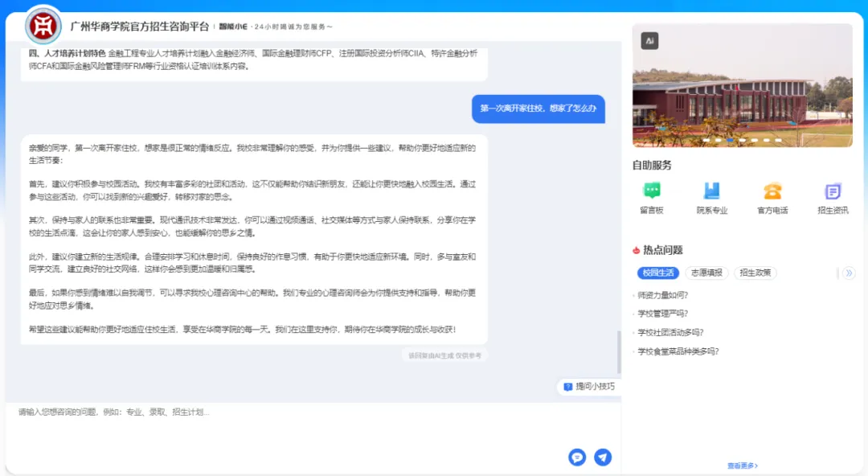Click a carousel dot under the campus image
The height and width of the screenshot is (476, 868).
[731, 140]
